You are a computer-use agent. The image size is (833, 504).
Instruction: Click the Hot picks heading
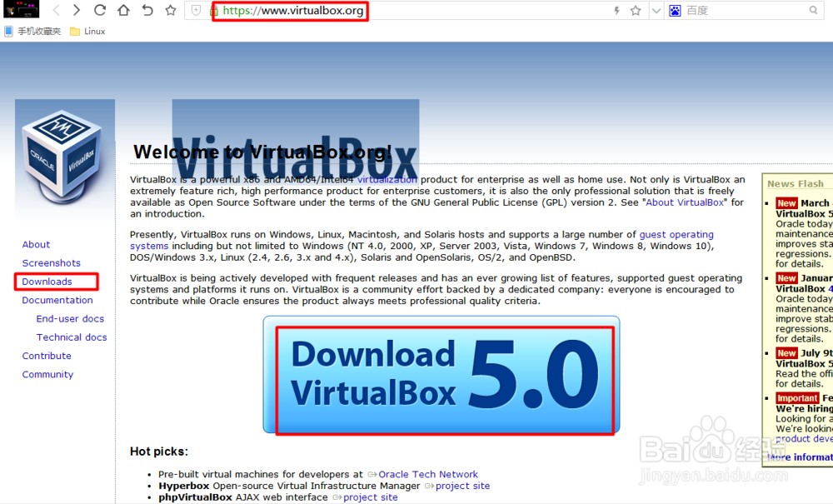[159, 452]
